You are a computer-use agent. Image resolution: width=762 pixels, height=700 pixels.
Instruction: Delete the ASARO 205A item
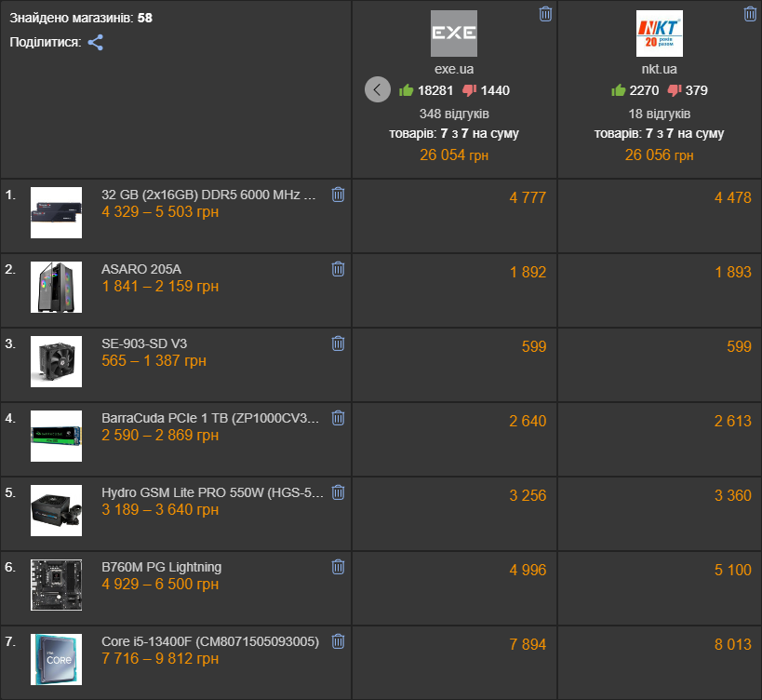[x=338, y=269]
